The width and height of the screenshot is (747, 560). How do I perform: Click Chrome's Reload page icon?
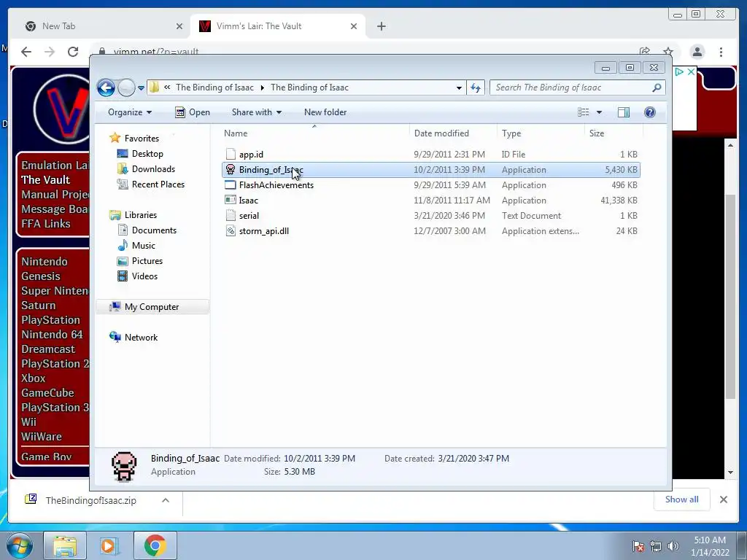click(x=73, y=52)
